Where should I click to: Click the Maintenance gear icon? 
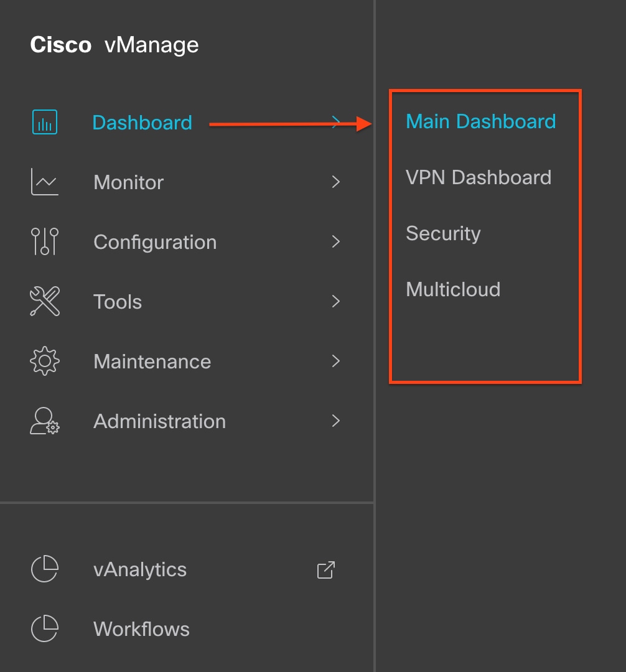click(45, 361)
